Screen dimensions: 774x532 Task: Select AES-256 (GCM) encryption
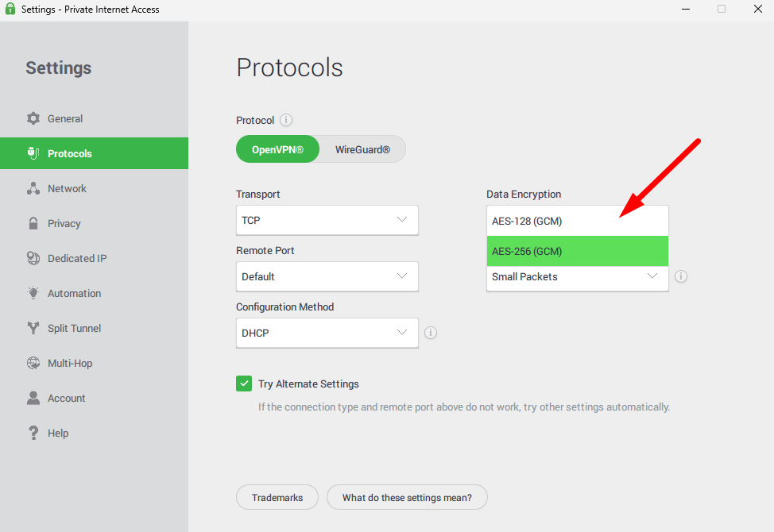[x=577, y=251]
